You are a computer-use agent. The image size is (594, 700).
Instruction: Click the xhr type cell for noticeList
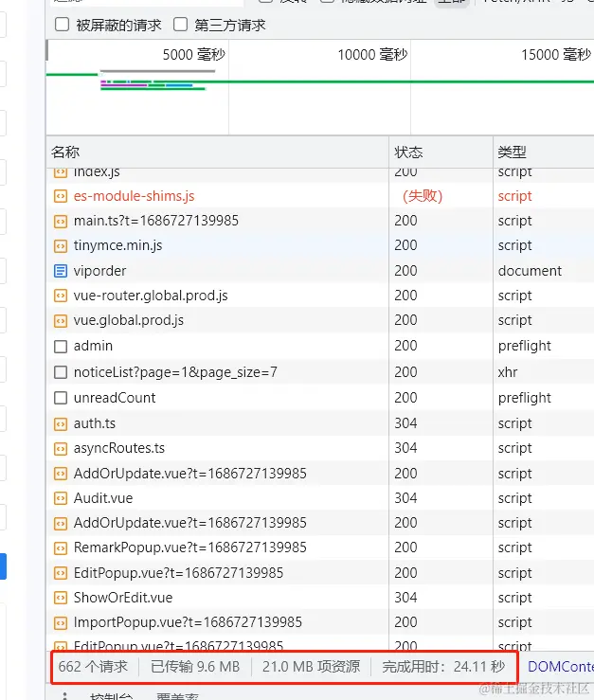click(508, 372)
